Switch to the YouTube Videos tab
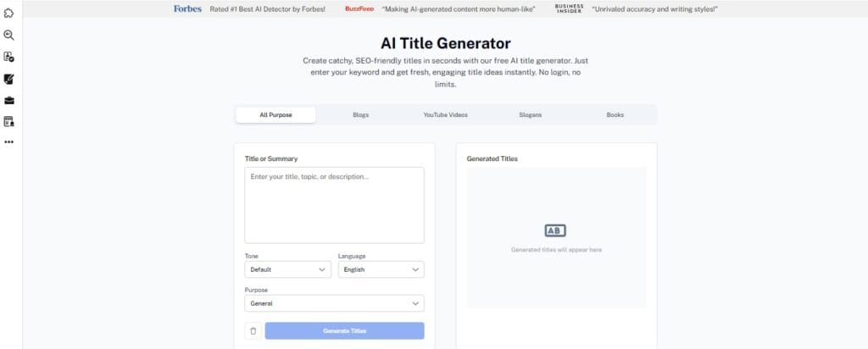Image resolution: width=868 pixels, height=349 pixels. pos(445,115)
